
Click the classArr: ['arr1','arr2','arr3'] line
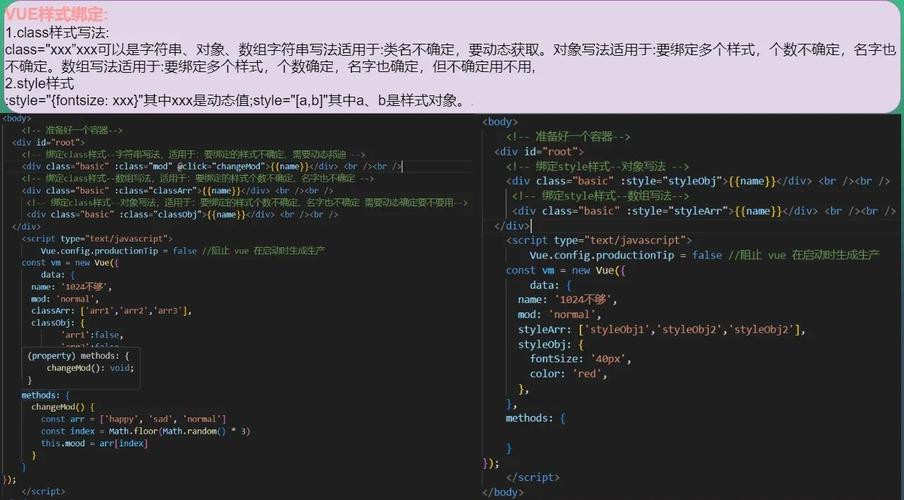pyautogui.click(x=111, y=310)
